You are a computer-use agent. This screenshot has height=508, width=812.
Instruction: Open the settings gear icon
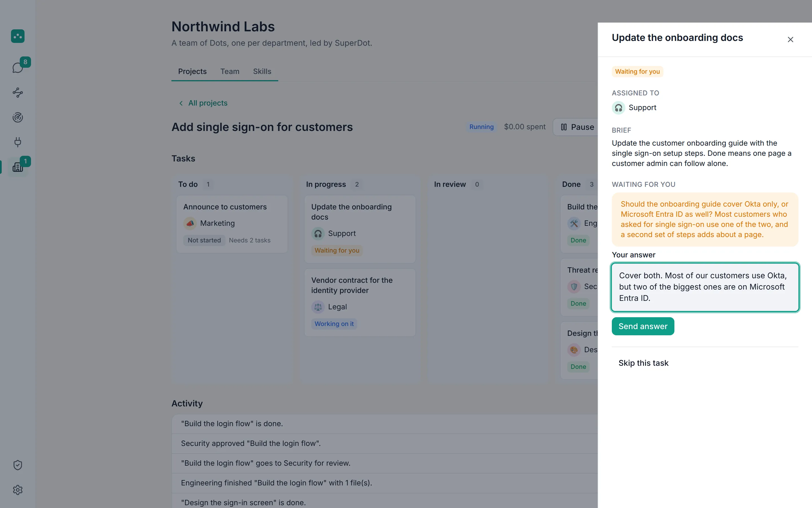[x=18, y=490]
